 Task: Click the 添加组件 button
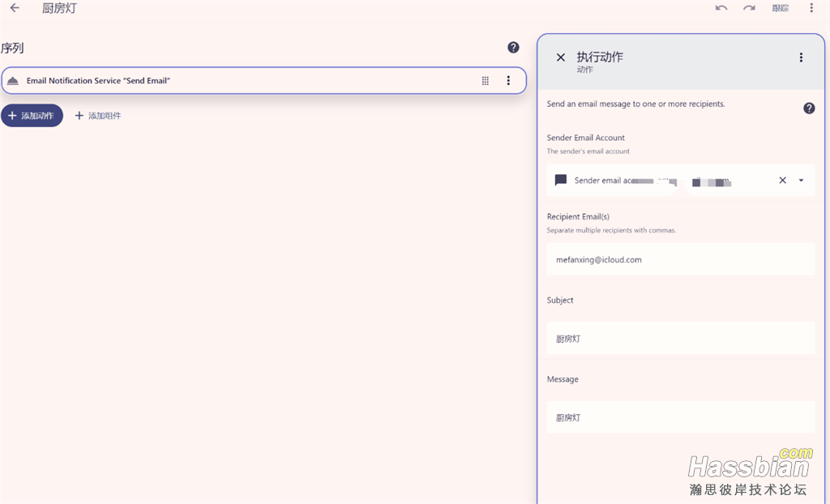pyautogui.click(x=98, y=116)
